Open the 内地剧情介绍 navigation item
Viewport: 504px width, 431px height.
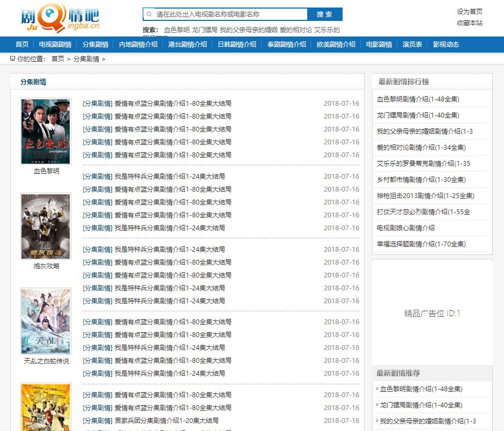coord(138,45)
